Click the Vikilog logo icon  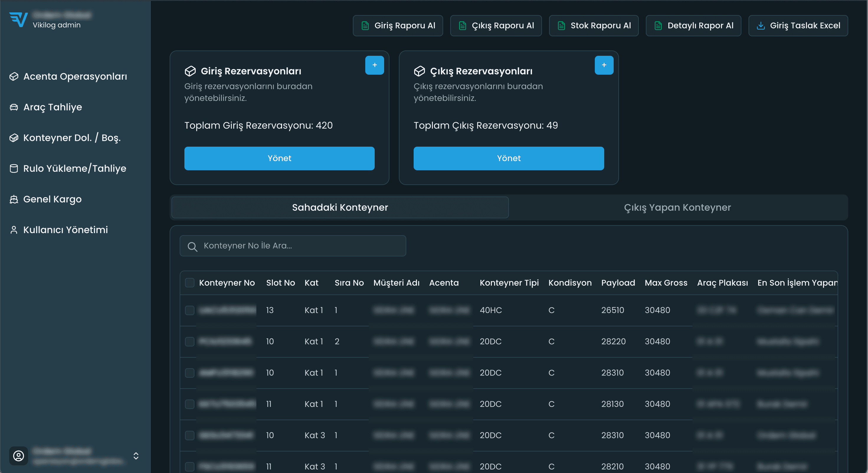pos(18,19)
